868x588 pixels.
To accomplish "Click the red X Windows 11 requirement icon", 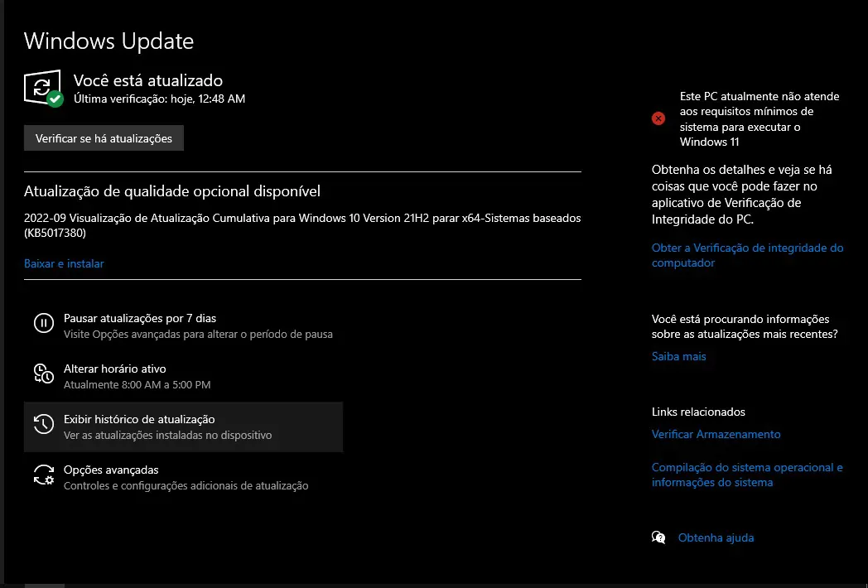I will pos(658,118).
